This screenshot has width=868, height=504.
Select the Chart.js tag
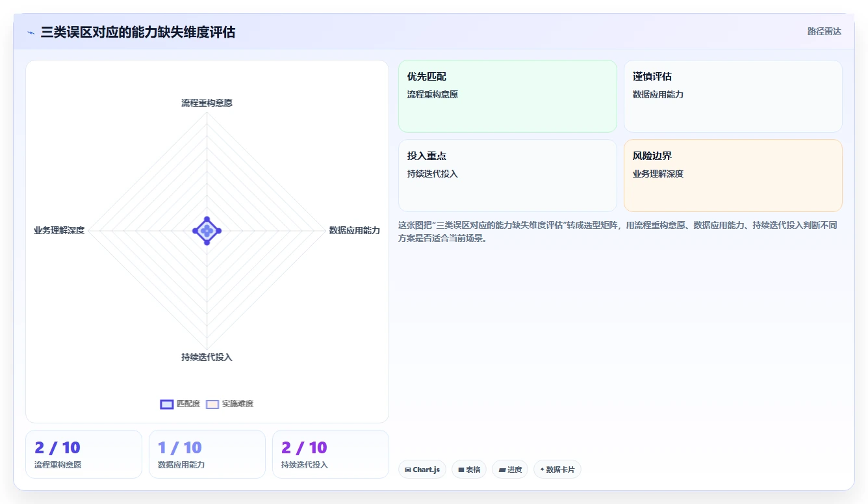click(x=422, y=470)
